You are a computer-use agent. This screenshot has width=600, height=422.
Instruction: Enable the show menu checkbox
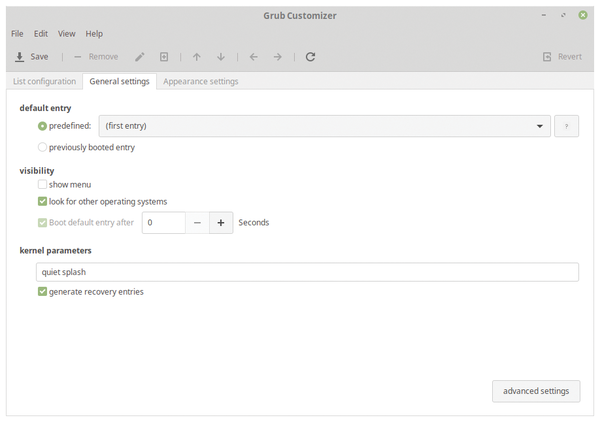click(x=42, y=184)
